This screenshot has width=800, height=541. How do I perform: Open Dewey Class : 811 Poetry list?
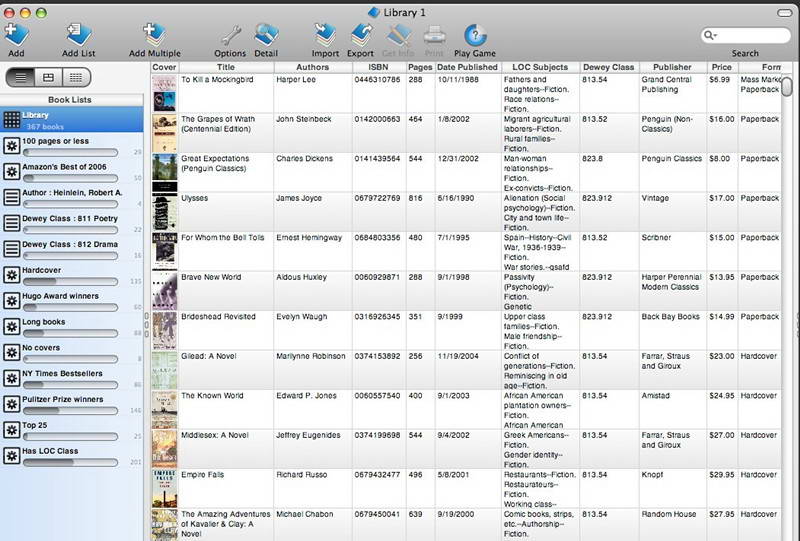click(x=71, y=224)
